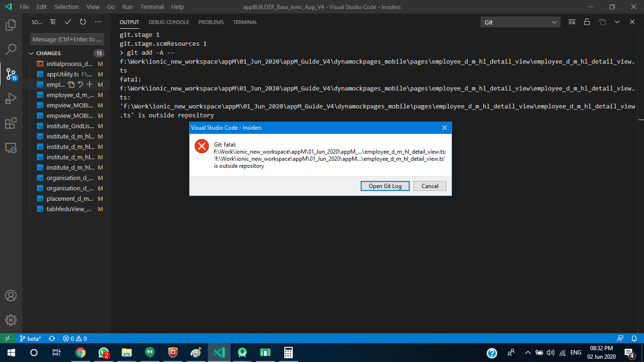Click the commit message input field

tap(66, 39)
